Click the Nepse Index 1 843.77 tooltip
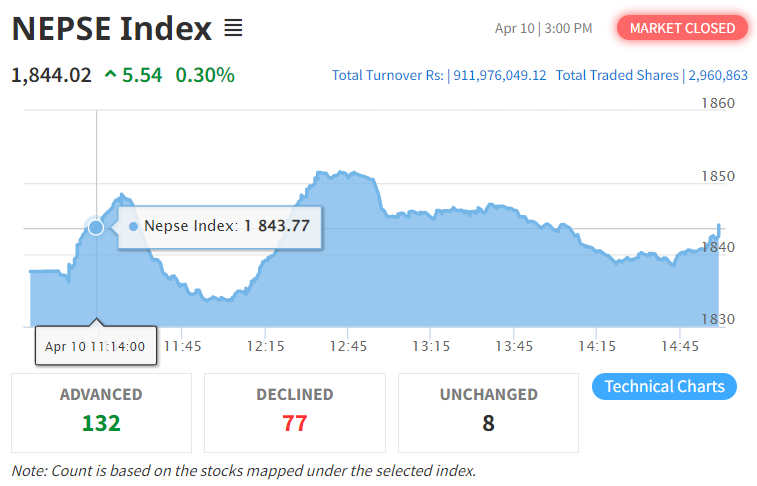 [220, 226]
